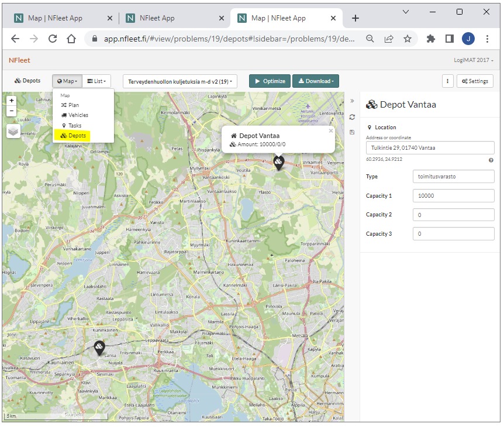
Task: Click the browser address bar URL
Action: coord(229,39)
